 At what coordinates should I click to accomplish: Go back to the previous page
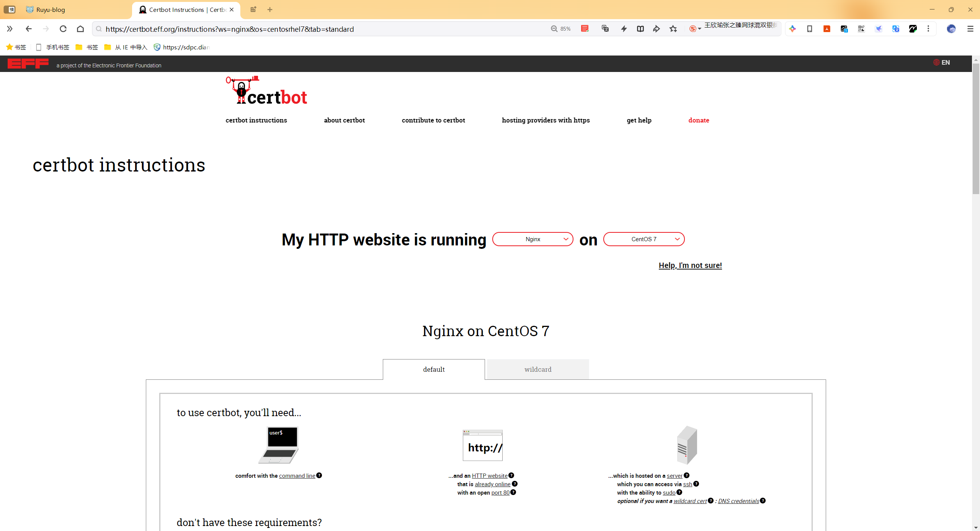coord(29,29)
